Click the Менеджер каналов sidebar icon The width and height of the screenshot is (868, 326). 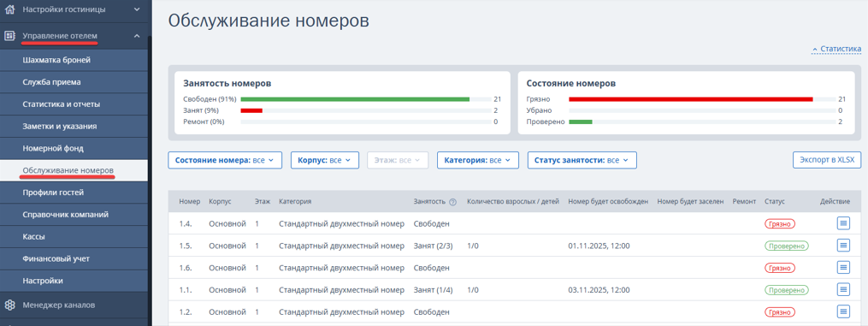9,305
